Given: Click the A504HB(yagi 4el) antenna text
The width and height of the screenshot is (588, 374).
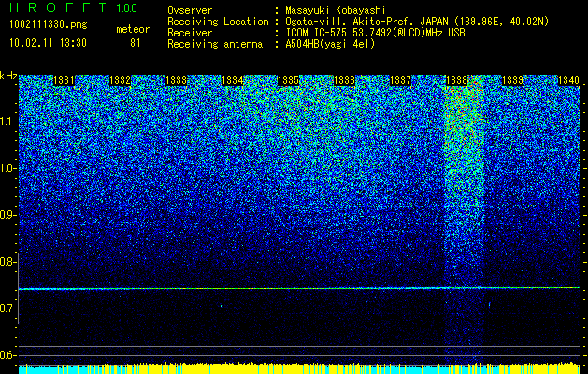Looking at the screenshot, I should point(330,44).
